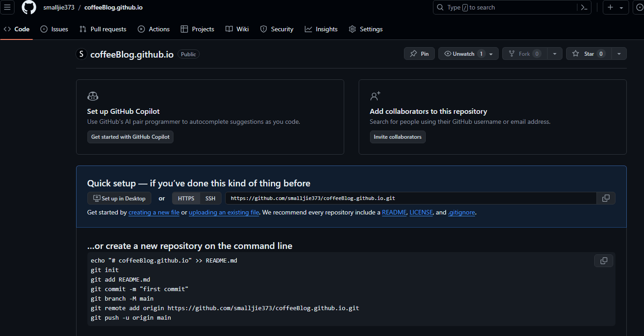This screenshot has height=336, width=644.
Task: Expand the create-new dropdown caret
Action: point(621,8)
